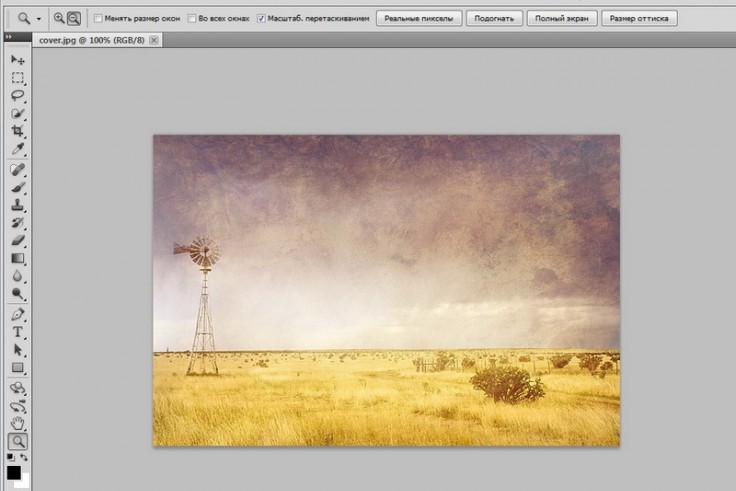Open the Zoom tool preset picker dropdown
The image size is (736, 491).
(x=39, y=18)
